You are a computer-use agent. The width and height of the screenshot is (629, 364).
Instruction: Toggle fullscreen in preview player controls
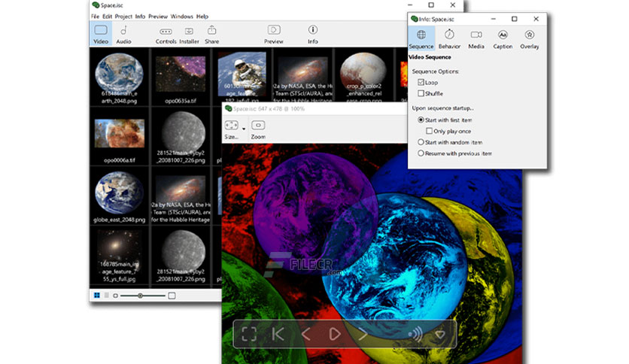tap(249, 334)
